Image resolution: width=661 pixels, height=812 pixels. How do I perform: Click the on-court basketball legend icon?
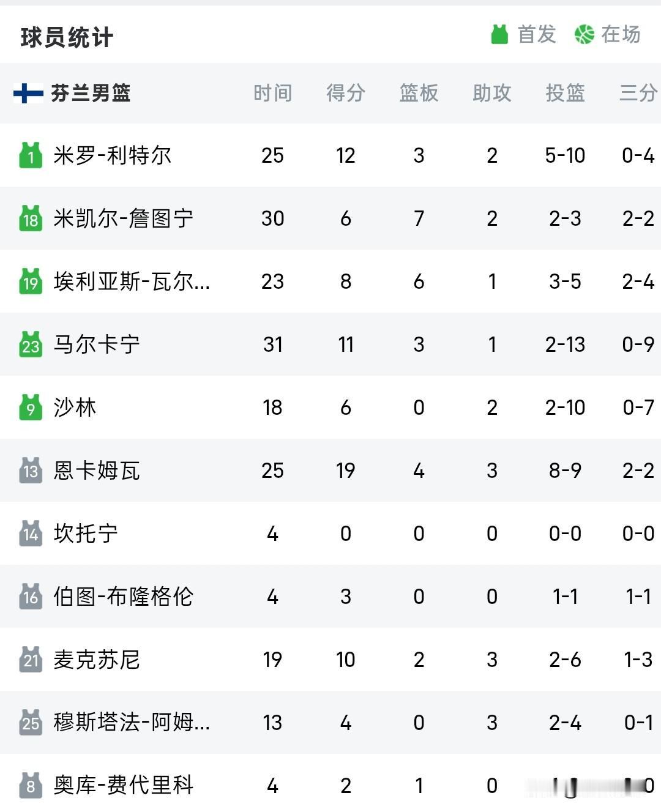click(x=584, y=34)
